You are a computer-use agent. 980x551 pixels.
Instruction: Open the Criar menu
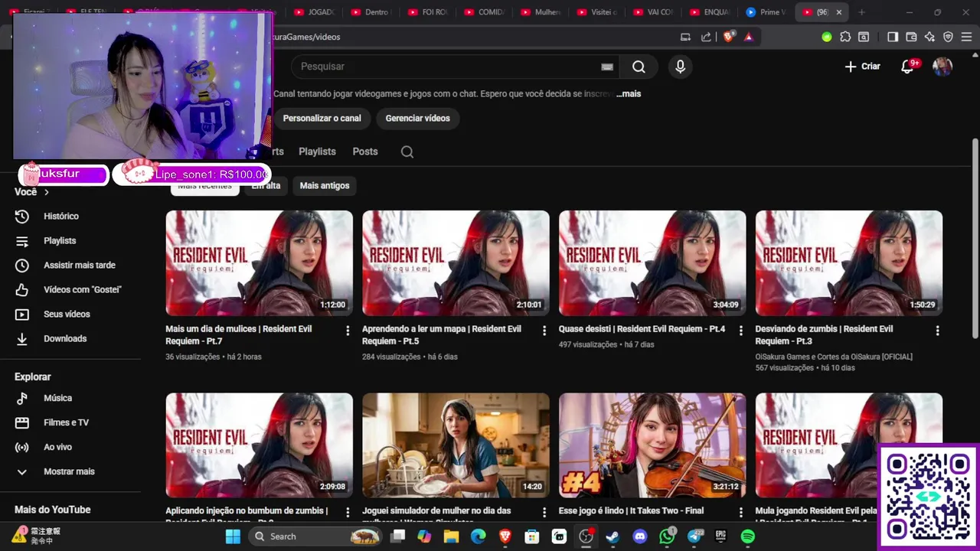pos(863,67)
